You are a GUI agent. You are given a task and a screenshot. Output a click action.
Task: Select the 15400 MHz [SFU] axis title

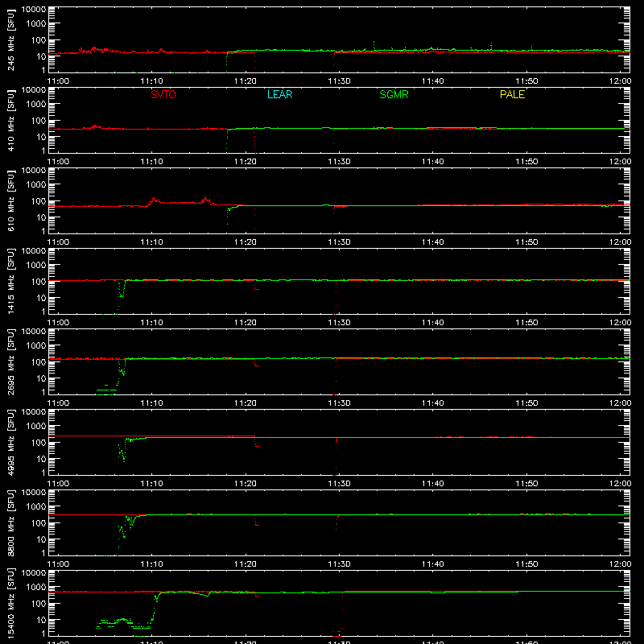11,603
